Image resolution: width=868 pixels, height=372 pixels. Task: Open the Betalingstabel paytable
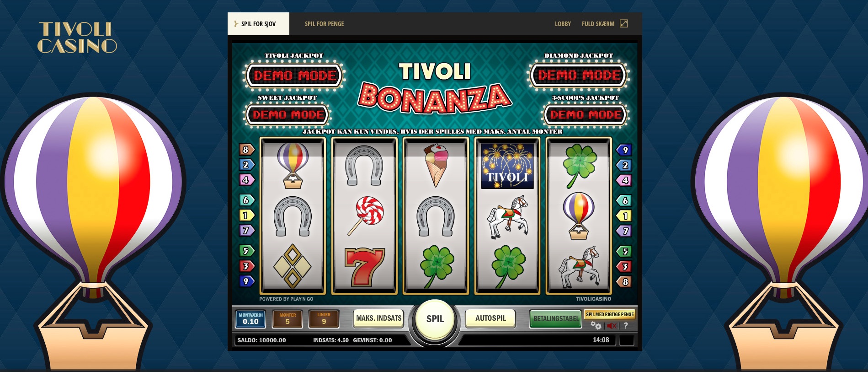coord(555,319)
